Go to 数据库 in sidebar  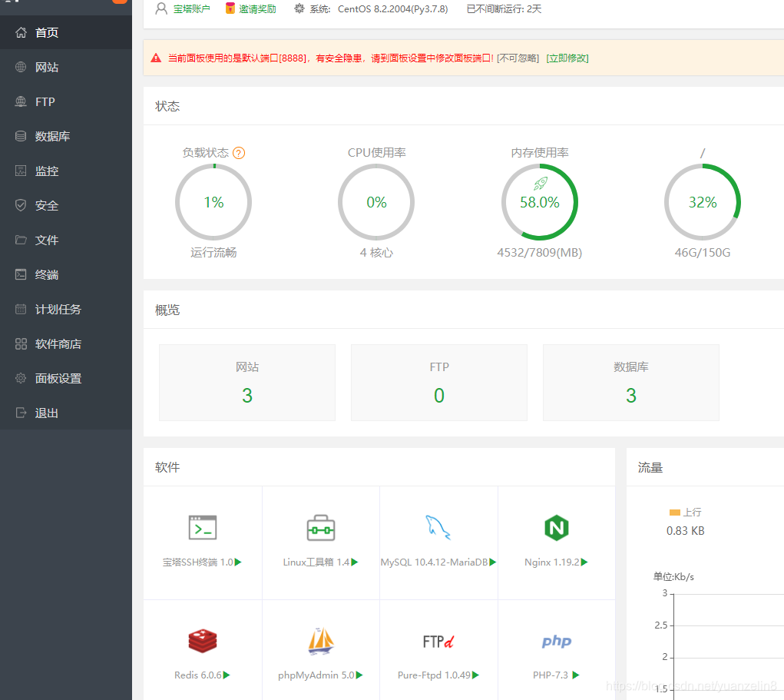pyautogui.click(x=66, y=136)
